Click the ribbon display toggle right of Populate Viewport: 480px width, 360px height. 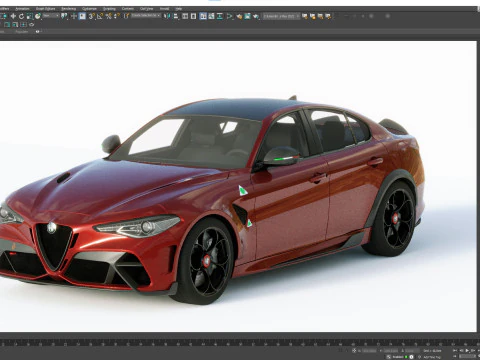(38, 32)
